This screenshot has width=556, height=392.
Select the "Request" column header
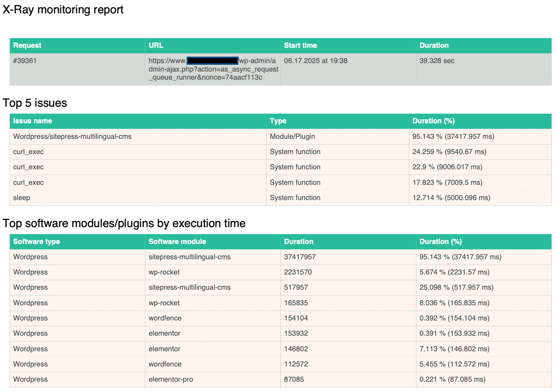click(x=77, y=46)
